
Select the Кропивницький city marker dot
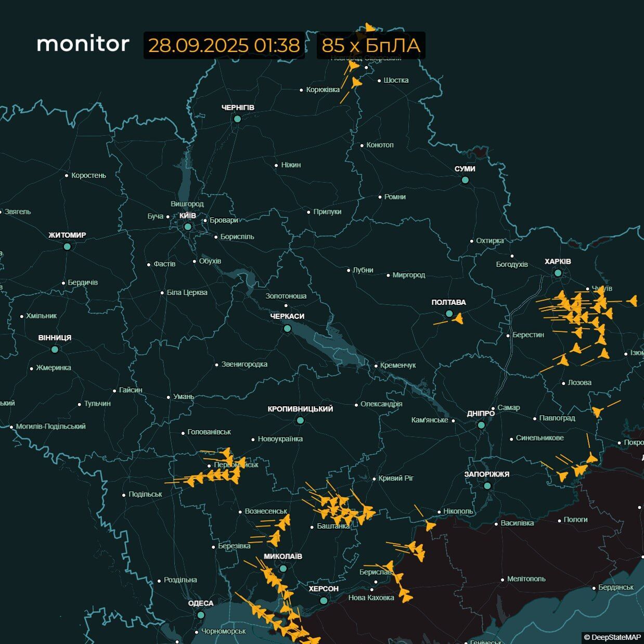300,420
